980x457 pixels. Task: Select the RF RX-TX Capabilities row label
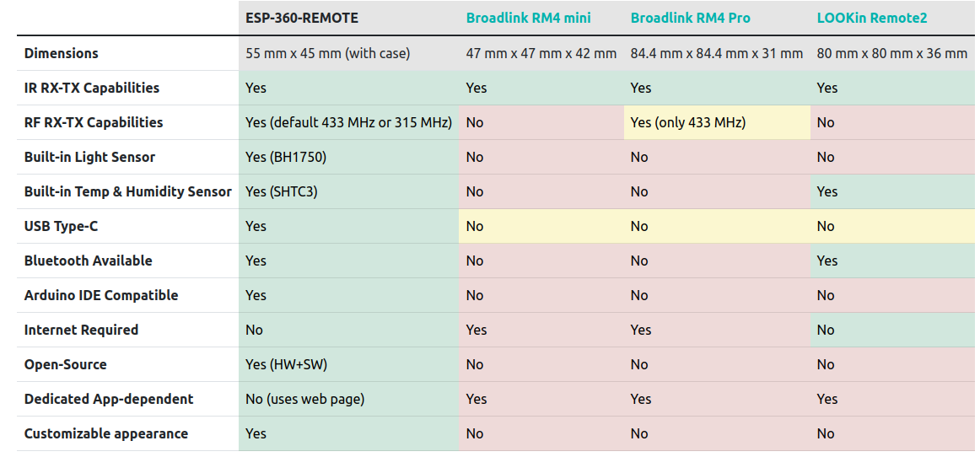94,122
